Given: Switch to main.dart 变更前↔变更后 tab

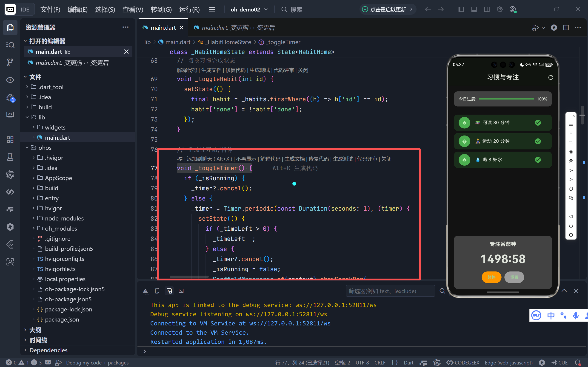Looking at the screenshot, I should tap(238, 28).
